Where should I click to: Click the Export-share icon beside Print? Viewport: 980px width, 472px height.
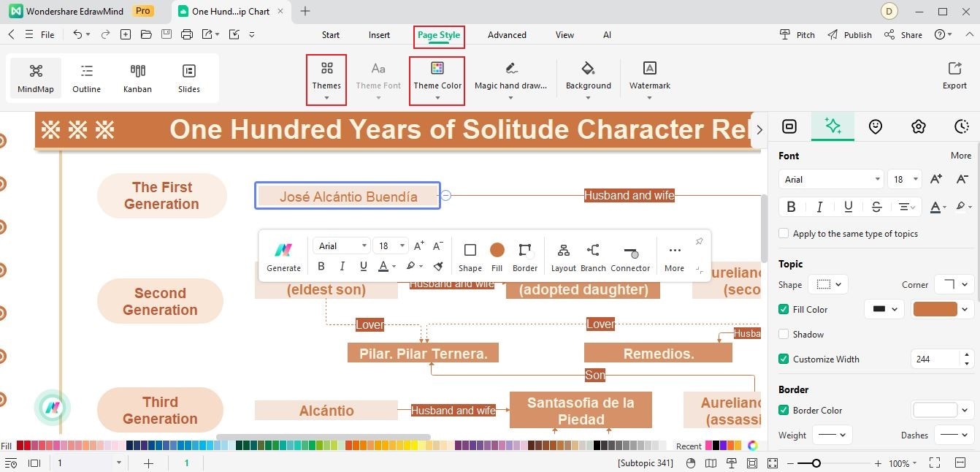tap(207, 34)
